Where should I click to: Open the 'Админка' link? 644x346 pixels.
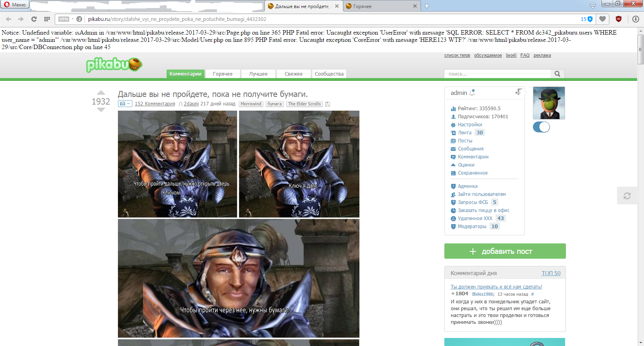pyautogui.click(x=468, y=186)
